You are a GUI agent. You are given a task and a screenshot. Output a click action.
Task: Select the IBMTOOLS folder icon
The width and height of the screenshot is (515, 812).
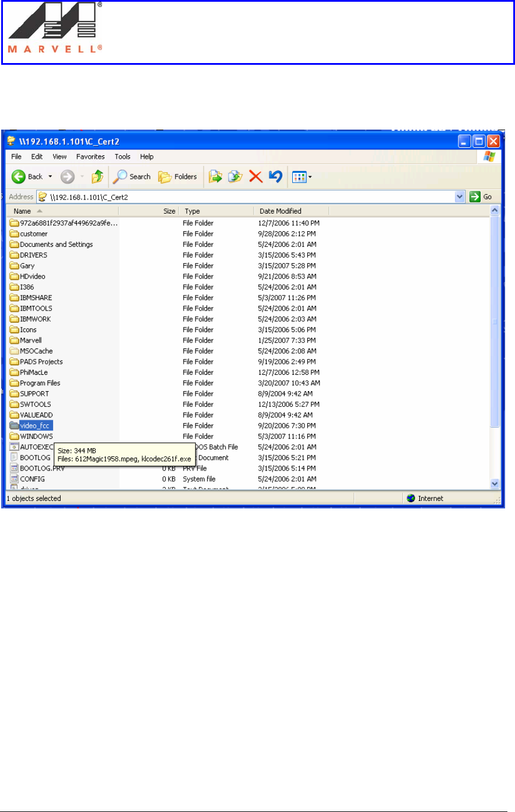(x=15, y=308)
